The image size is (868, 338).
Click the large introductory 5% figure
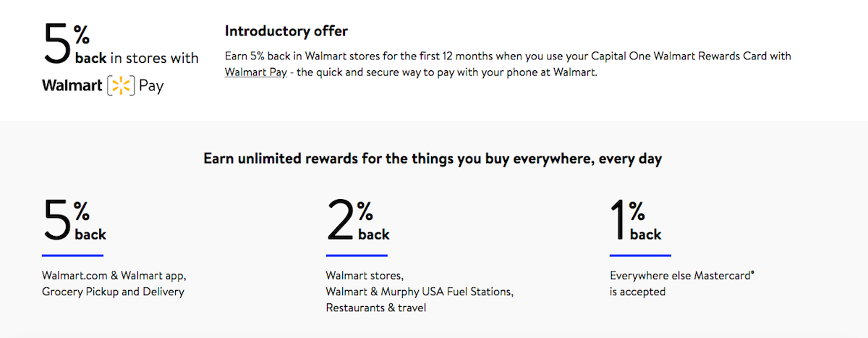(67, 45)
